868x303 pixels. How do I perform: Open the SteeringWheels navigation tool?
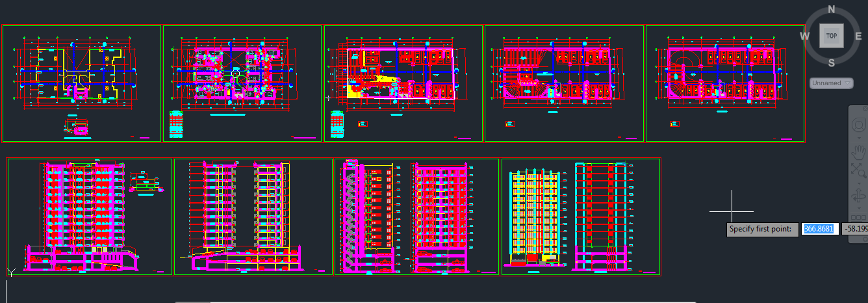859,124
